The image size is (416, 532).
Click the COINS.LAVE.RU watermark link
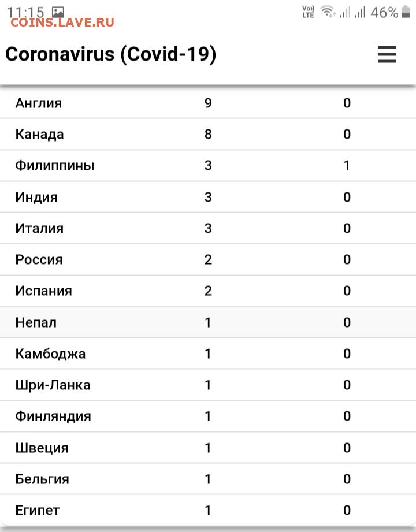pyautogui.click(x=62, y=23)
